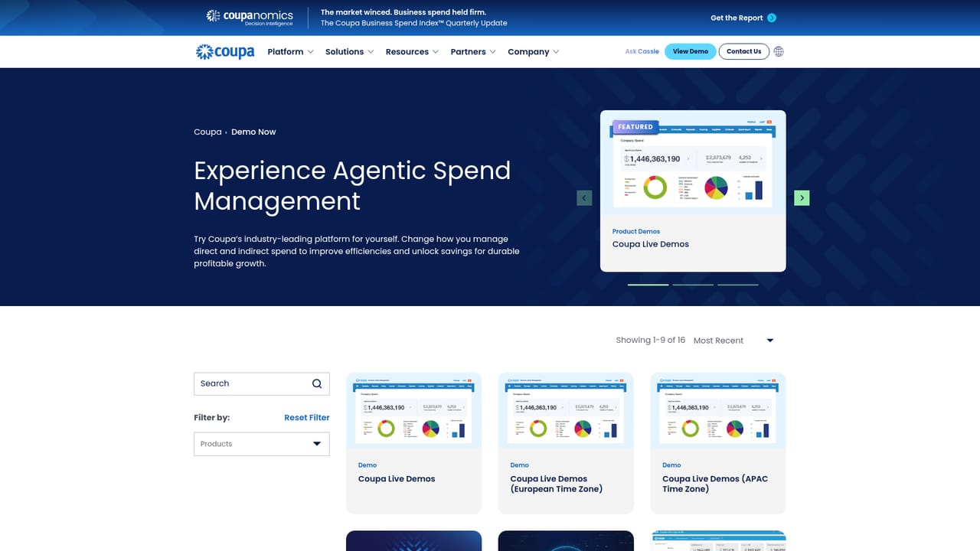
Task: Select the first carousel slide indicator
Action: pyautogui.click(x=648, y=285)
